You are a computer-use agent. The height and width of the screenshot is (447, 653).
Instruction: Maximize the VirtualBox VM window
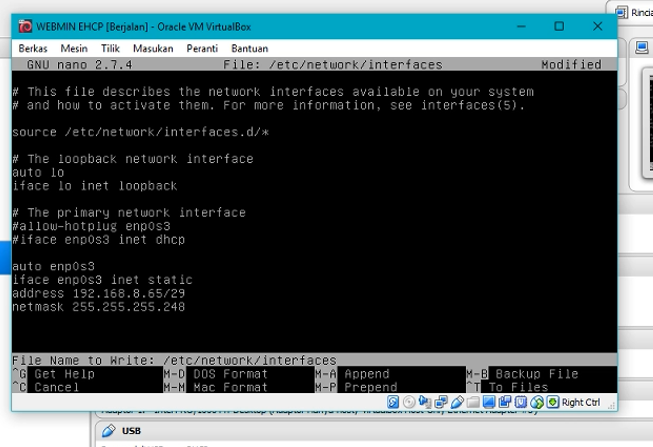click(x=559, y=25)
